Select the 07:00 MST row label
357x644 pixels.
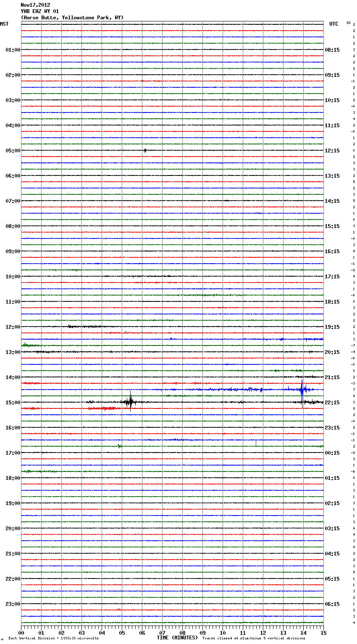tap(13, 201)
